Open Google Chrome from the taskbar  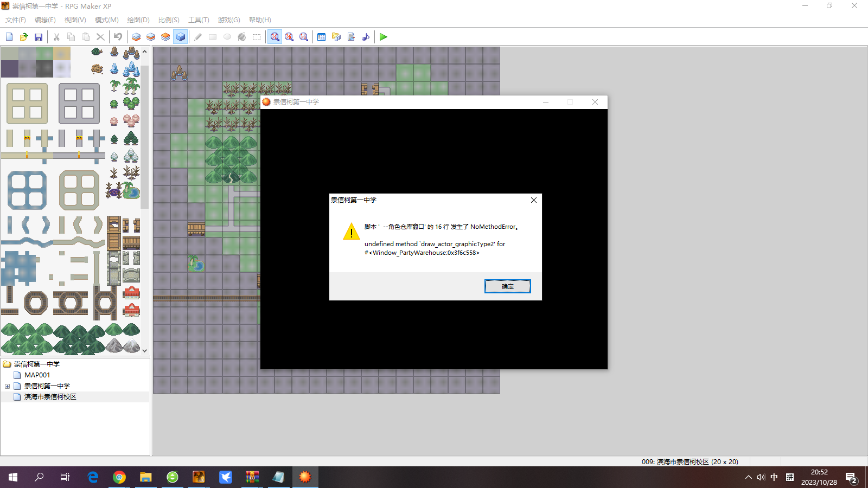[119, 477]
